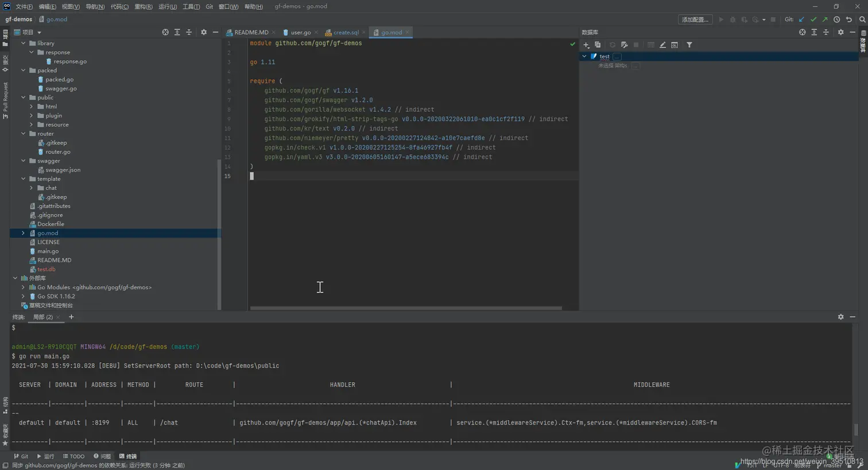Click the locate target icon in Database panel header
Image resolution: width=868 pixels, height=470 pixels.
[802, 32]
